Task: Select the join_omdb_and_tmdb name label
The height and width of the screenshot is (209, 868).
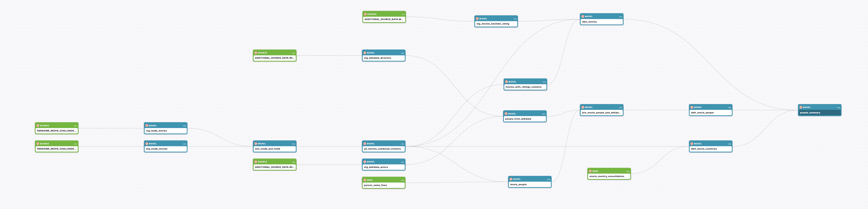Action: (268, 149)
